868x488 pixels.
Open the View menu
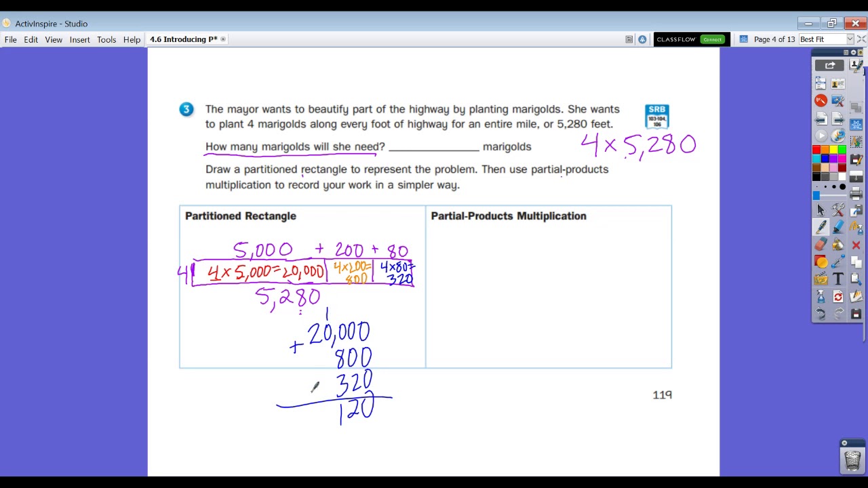(54, 39)
